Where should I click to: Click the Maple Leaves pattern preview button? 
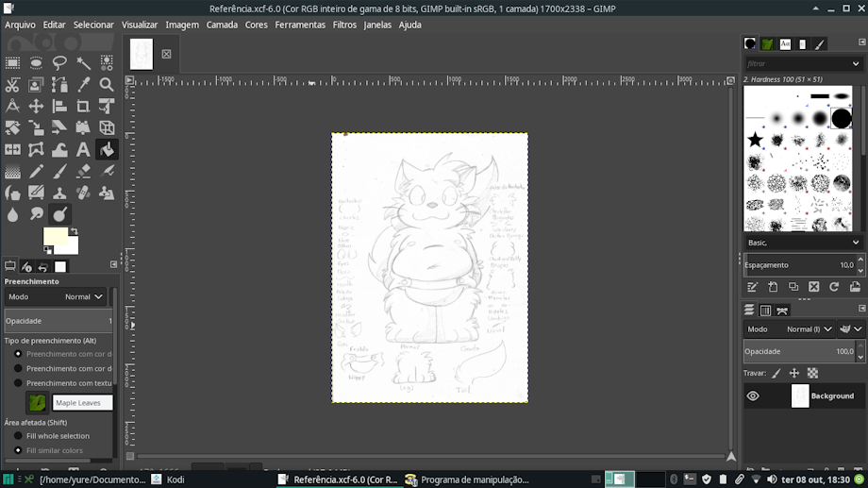37,403
